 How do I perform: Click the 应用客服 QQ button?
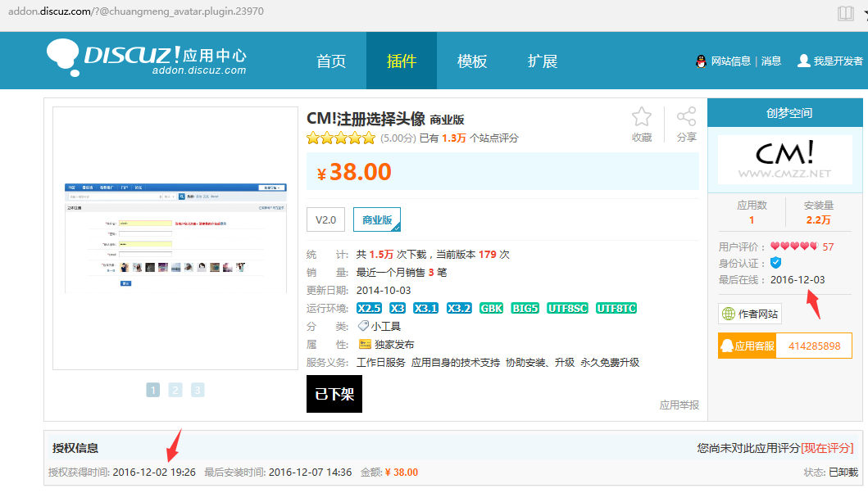pyautogui.click(x=748, y=346)
